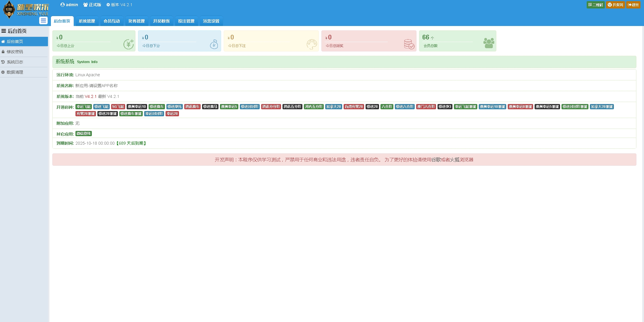Switch to the 财务管理 tab
The width and height of the screenshot is (644, 322).
(x=137, y=21)
